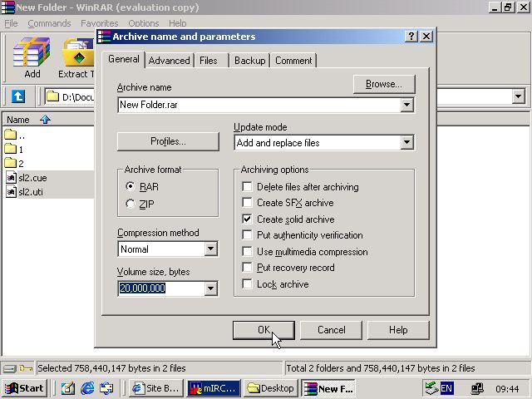Screen dimensions: 532x399
Task: Switch to the Desktop taskbar button
Action: coord(270,388)
